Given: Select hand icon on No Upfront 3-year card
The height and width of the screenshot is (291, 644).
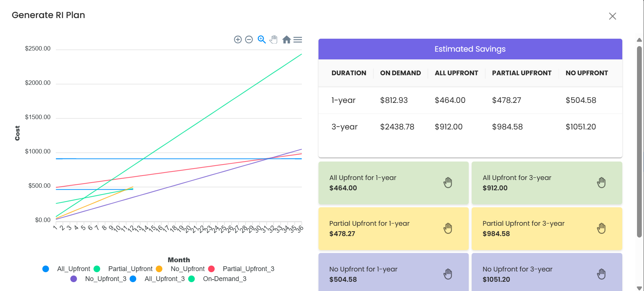Looking at the screenshot, I should point(601,274).
